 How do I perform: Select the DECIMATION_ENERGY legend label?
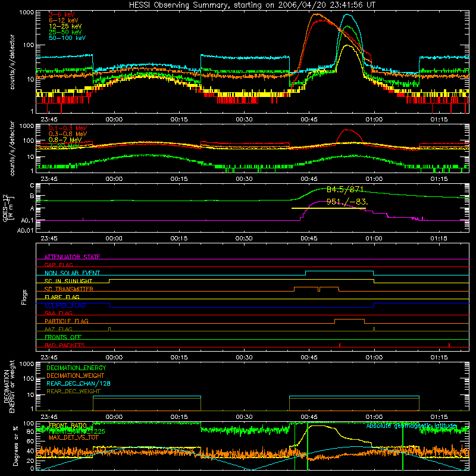[76, 368]
